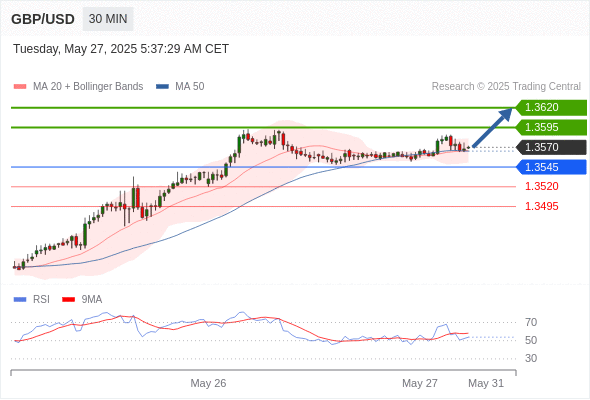Click the 9MA legend label
Screen dimensions: 590x400
tap(92, 300)
